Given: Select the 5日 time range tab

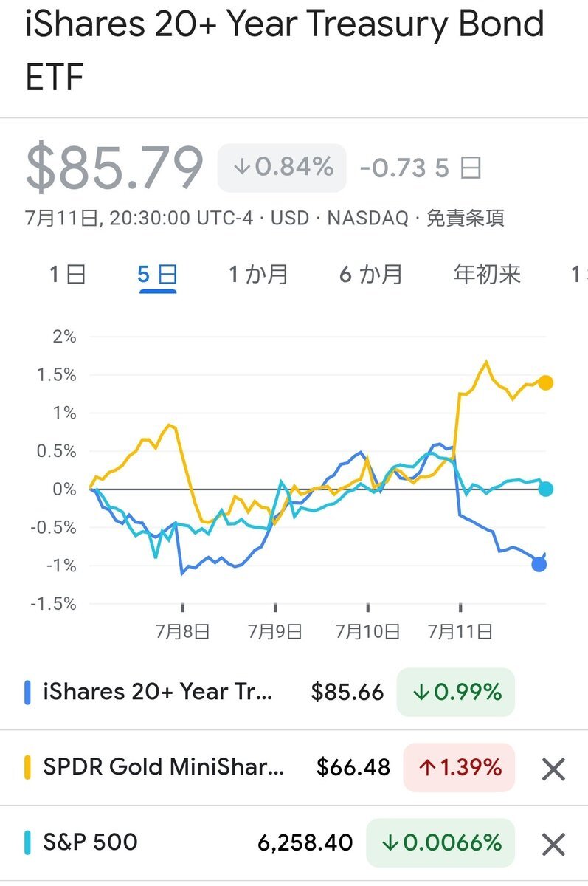Looking at the screenshot, I should pos(157,275).
